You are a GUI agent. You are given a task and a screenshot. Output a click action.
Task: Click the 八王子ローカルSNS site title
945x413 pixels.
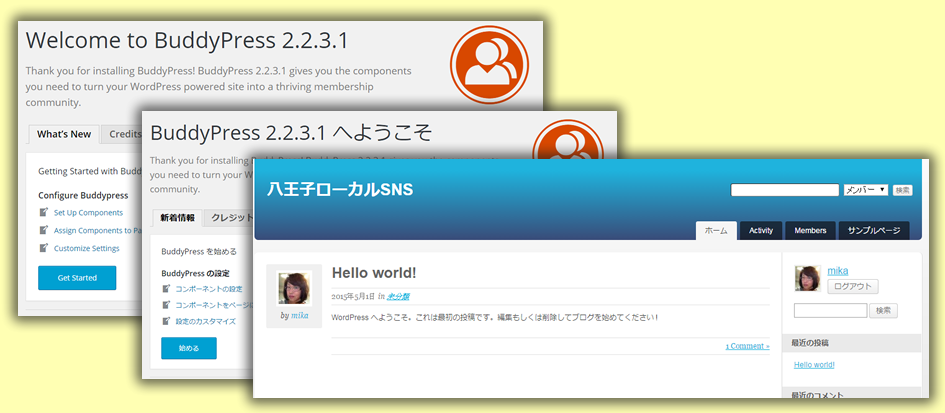coord(340,189)
